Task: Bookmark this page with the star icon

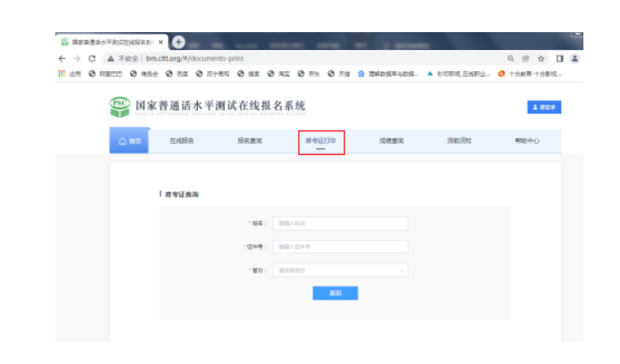Action: pos(541,59)
